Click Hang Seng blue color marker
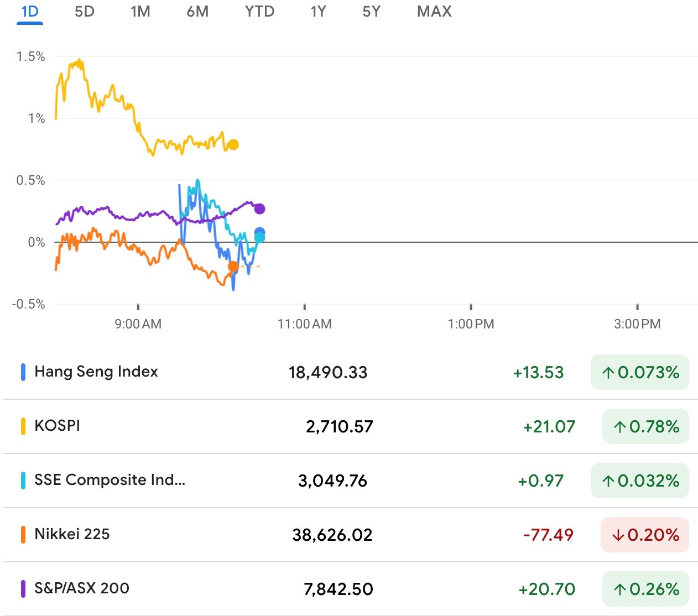Image resolution: width=698 pixels, height=616 pixels. pos(23,372)
